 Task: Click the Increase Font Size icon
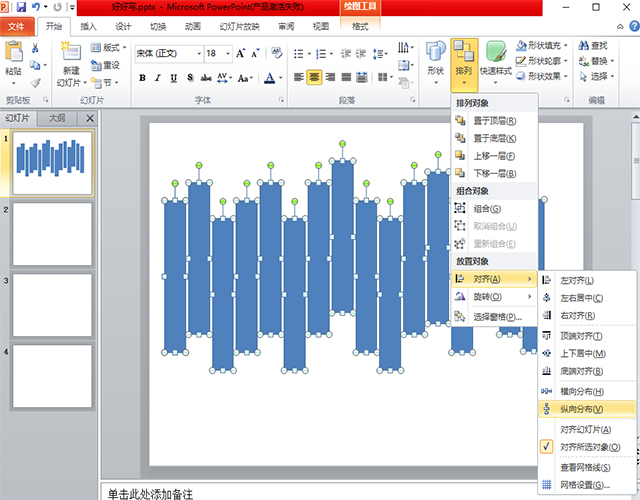tap(240, 53)
